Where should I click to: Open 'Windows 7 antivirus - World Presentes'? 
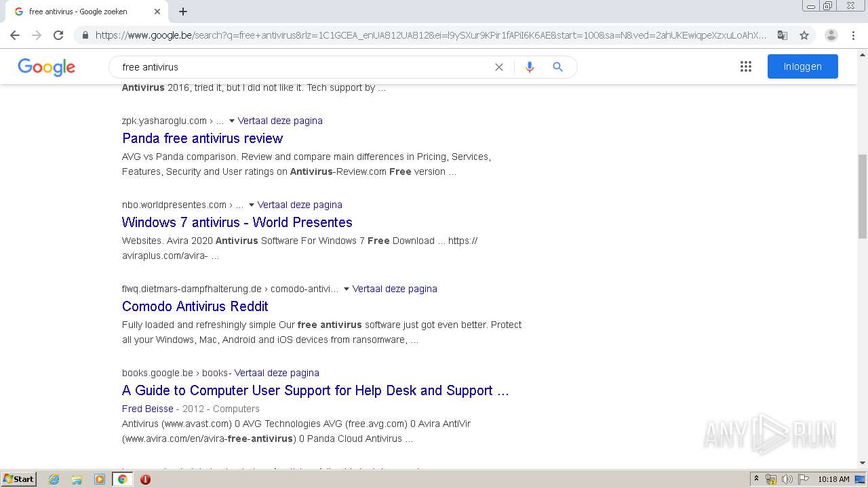click(237, 222)
